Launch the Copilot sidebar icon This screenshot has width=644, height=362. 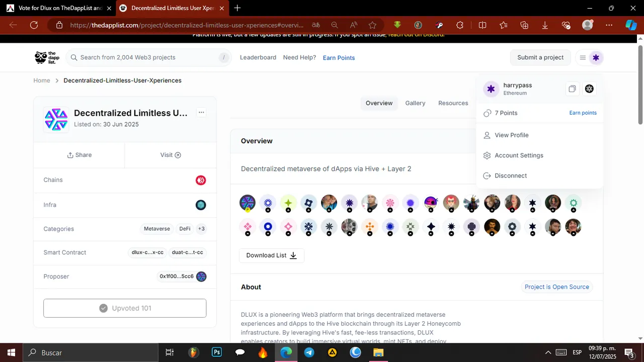[x=631, y=25]
